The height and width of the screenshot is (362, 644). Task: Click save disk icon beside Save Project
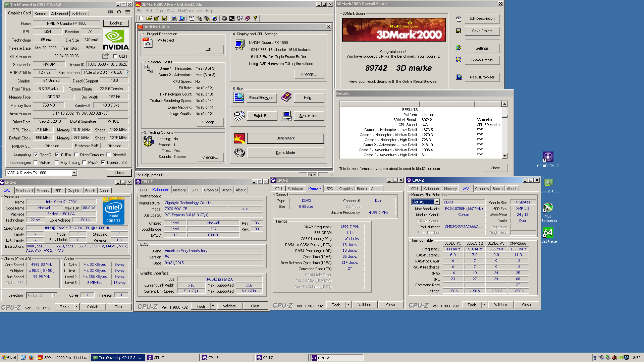point(459,31)
